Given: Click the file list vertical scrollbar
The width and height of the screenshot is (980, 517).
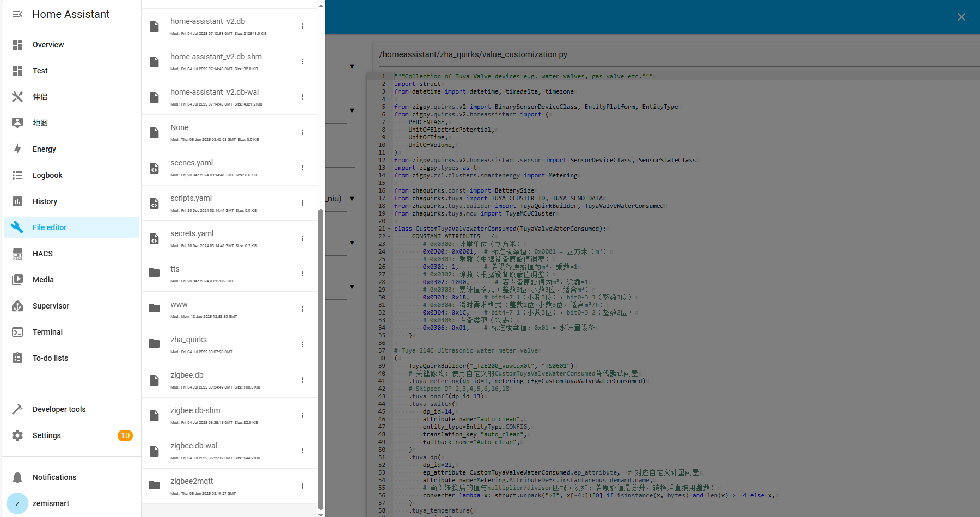Looking at the screenshot, I should [x=321, y=359].
